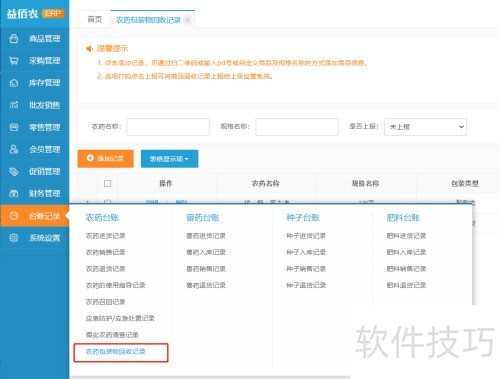The width and height of the screenshot is (500, 379).
Task: Open 肥料入库记录 from the menu
Action: [x=406, y=252]
